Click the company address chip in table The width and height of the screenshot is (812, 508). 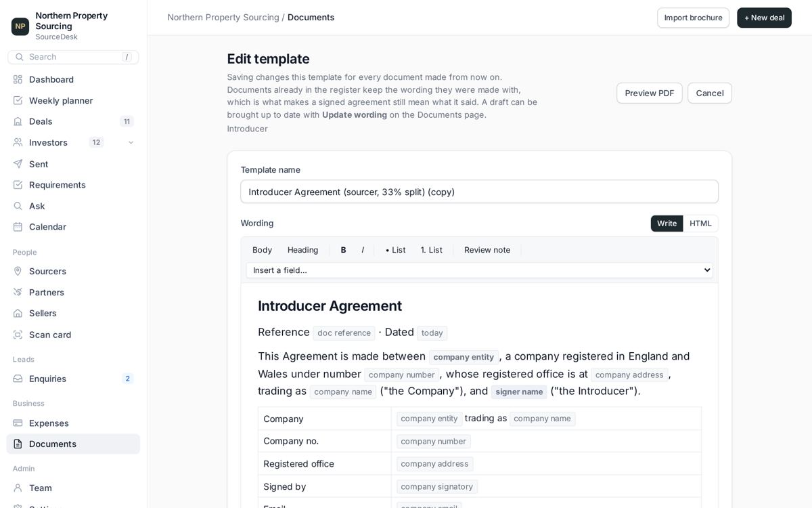pos(434,464)
